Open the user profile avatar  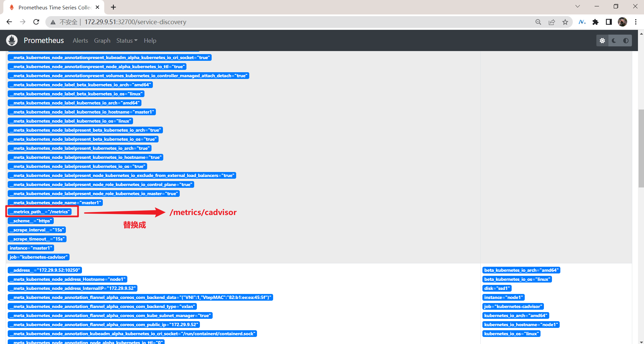tap(622, 22)
